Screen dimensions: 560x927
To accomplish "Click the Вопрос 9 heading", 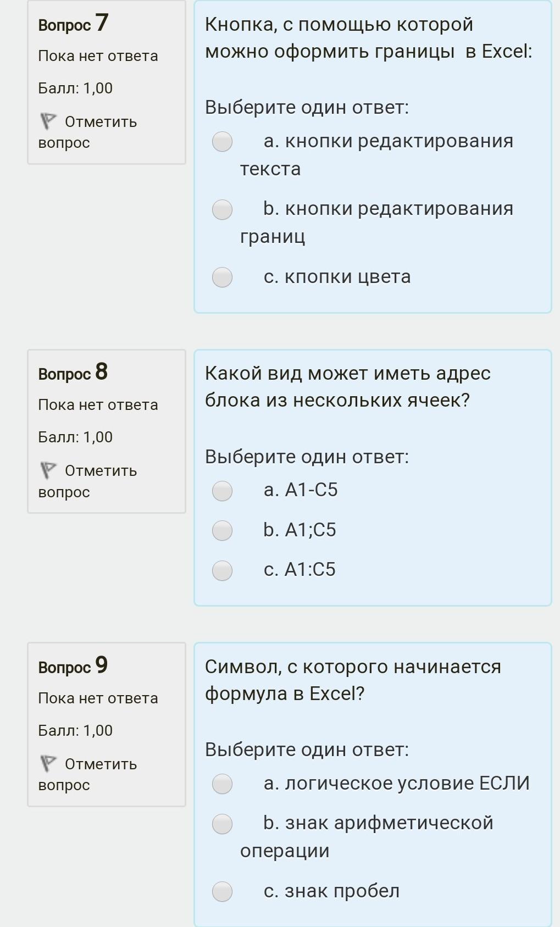I will [x=73, y=666].
